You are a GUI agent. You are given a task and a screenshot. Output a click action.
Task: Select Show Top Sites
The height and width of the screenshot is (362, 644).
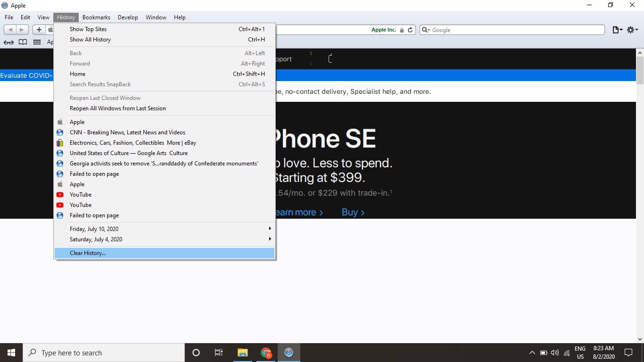pos(165,29)
